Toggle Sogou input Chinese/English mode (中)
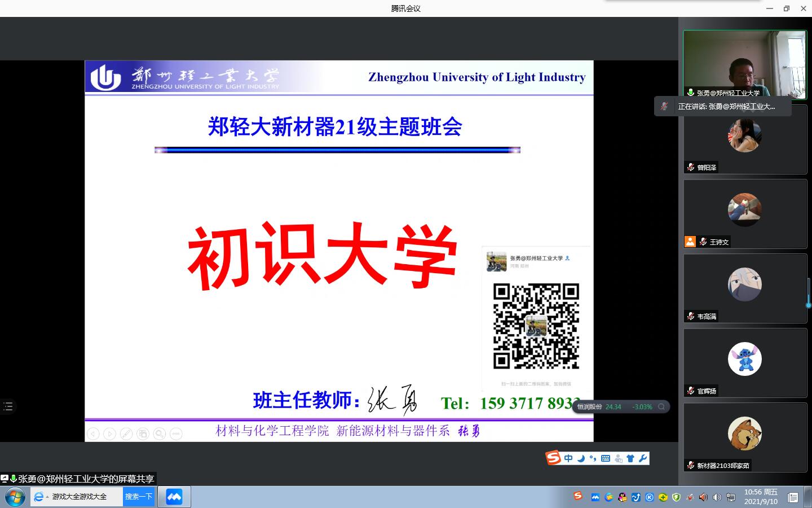Image resolution: width=812 pixels, height=508 pixels. [x=568, y=458]
